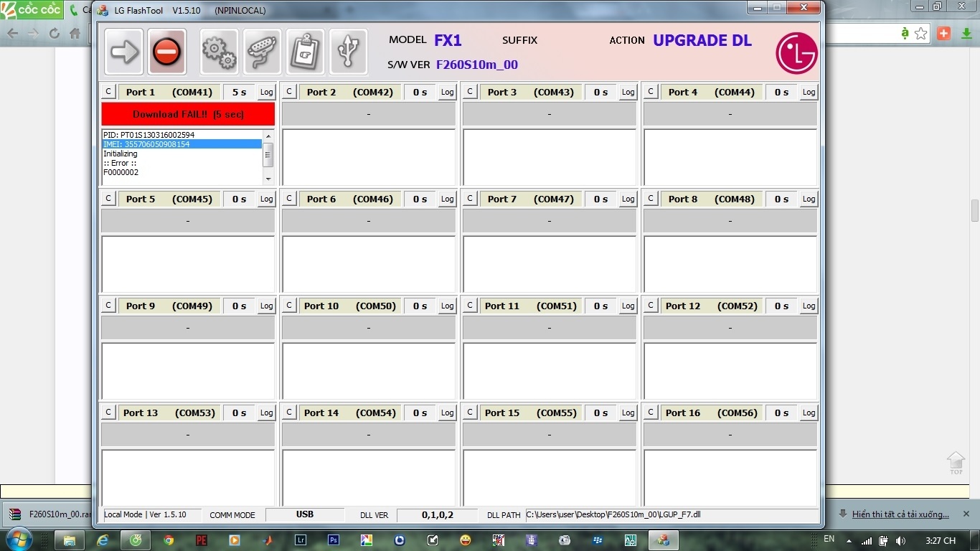
Task: Open the BlackBerry app on taskbar
Action: [x=598, y=540]
